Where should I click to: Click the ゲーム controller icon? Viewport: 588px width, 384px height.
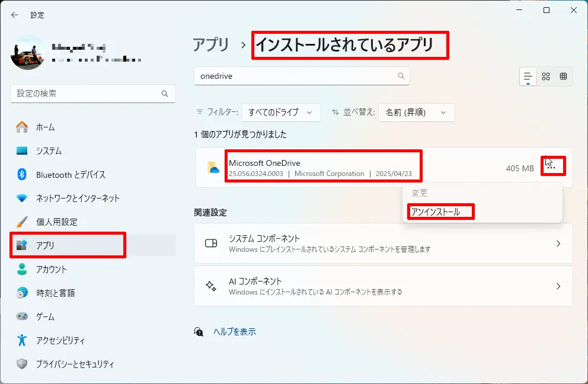point(22,316)
